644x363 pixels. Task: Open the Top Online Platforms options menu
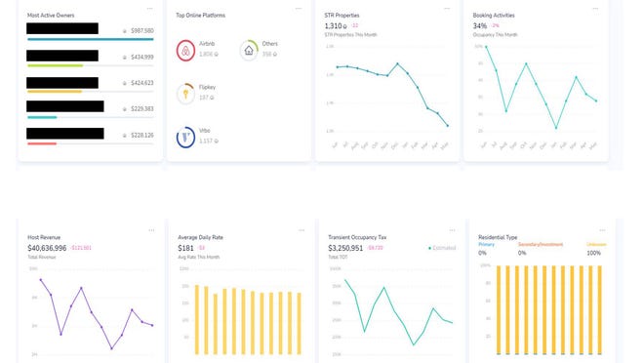click(x=299, y=8)
